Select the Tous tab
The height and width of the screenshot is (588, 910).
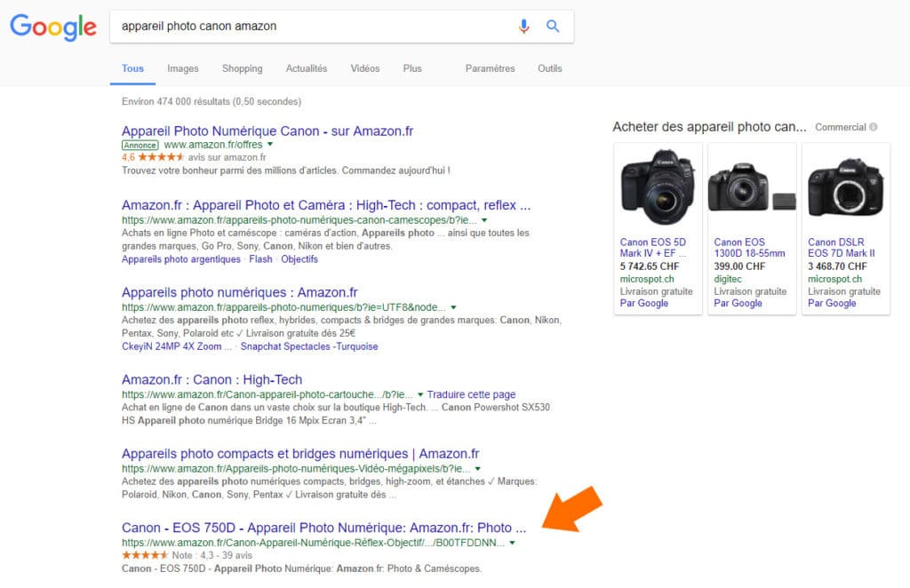point(133,68)
